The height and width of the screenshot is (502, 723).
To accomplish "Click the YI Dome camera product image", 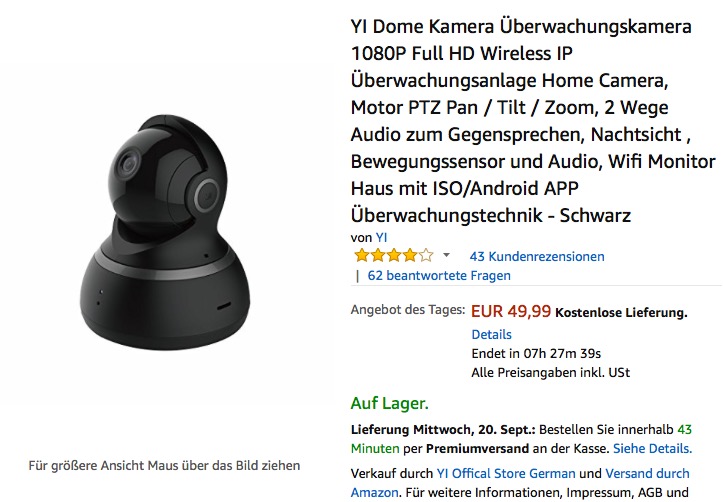I will [165, 233].
